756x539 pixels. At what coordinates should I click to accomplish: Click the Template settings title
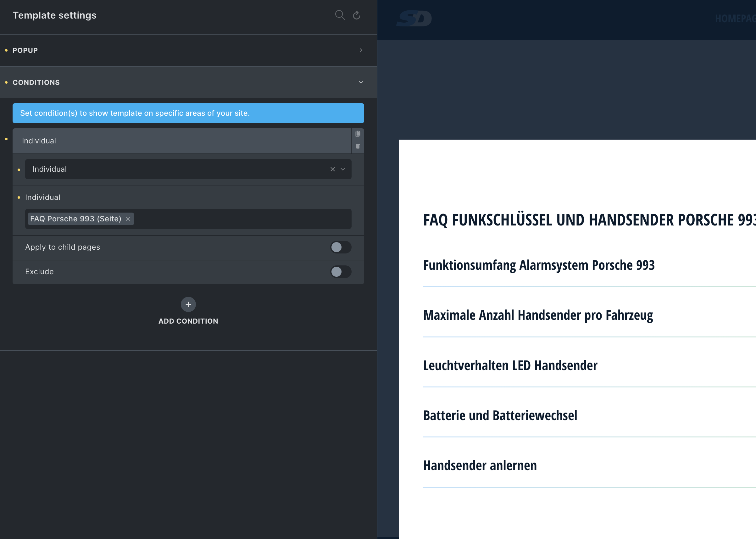pos(55,15)
